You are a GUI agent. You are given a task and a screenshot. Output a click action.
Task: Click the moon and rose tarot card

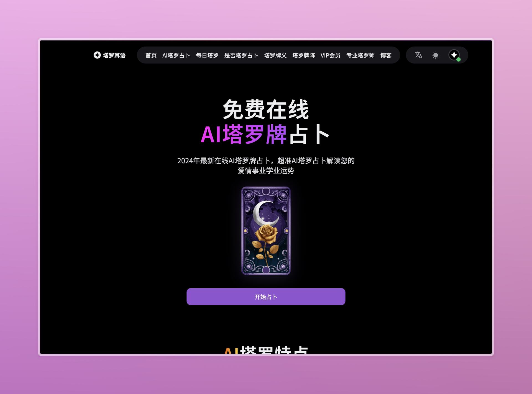click(x=266, y=231)
